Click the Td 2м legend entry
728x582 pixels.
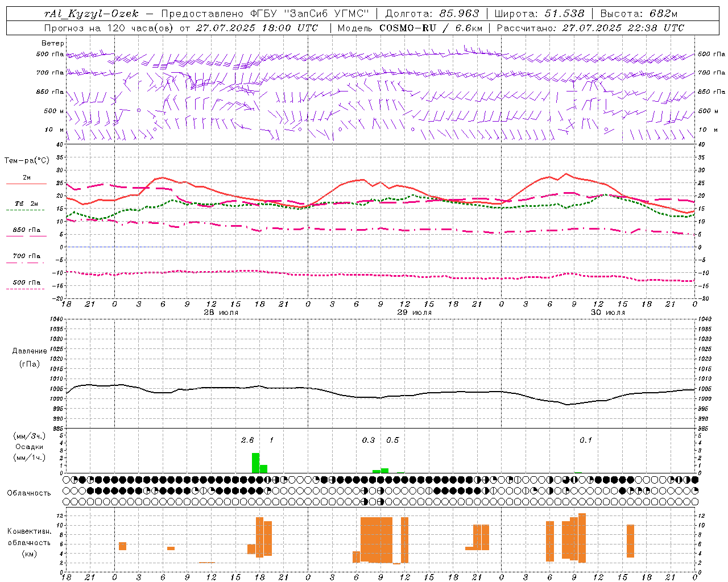[27, 203]
